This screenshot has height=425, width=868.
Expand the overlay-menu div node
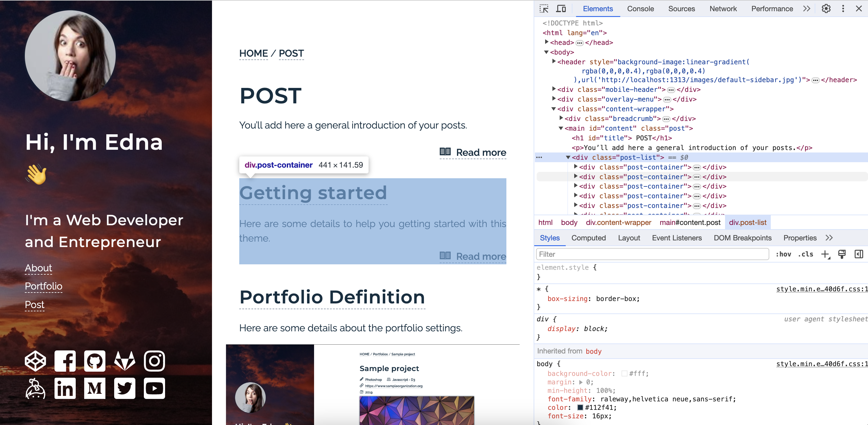tap(554, 99)
